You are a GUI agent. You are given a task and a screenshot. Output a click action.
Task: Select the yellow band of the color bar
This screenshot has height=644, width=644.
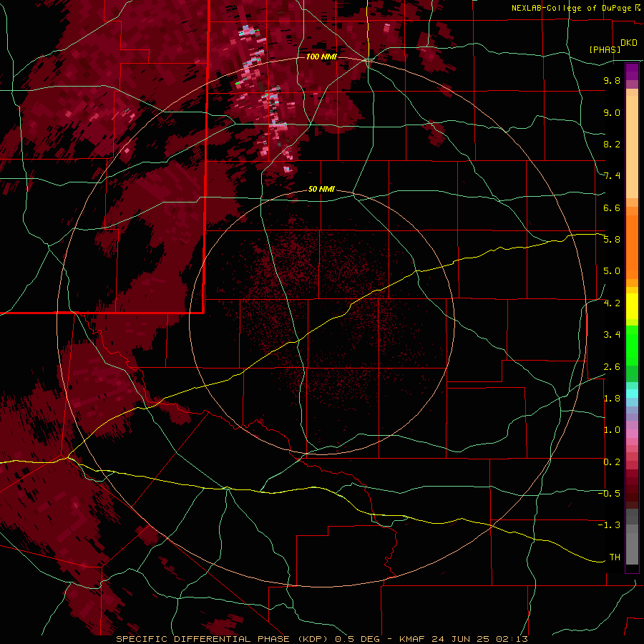(632, 306)
